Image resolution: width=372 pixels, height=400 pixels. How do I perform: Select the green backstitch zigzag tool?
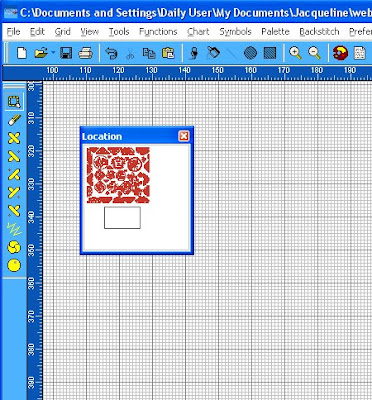14,229
